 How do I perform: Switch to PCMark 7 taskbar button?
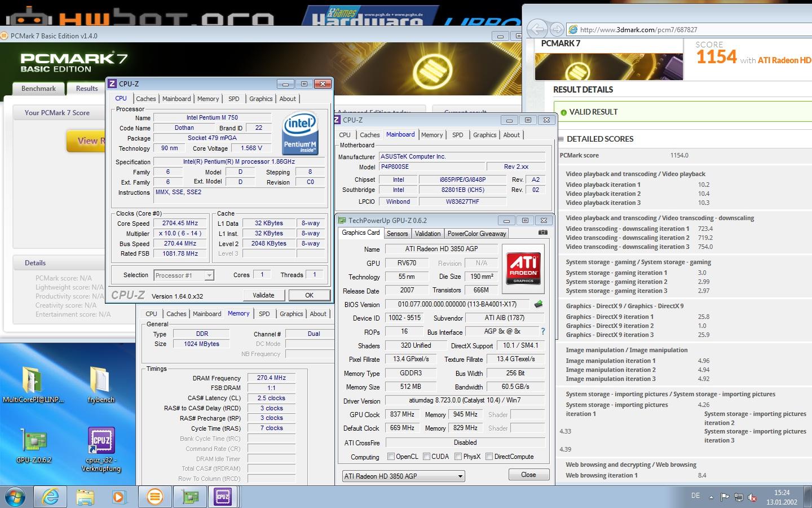click(x=155, y=497)
